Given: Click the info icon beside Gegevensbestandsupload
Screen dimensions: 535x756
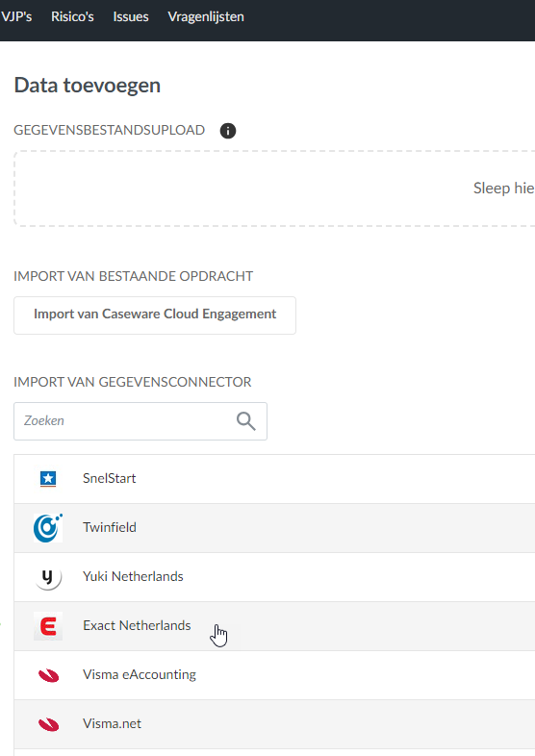Looking at the screenshot, I should tap(228, 131).
